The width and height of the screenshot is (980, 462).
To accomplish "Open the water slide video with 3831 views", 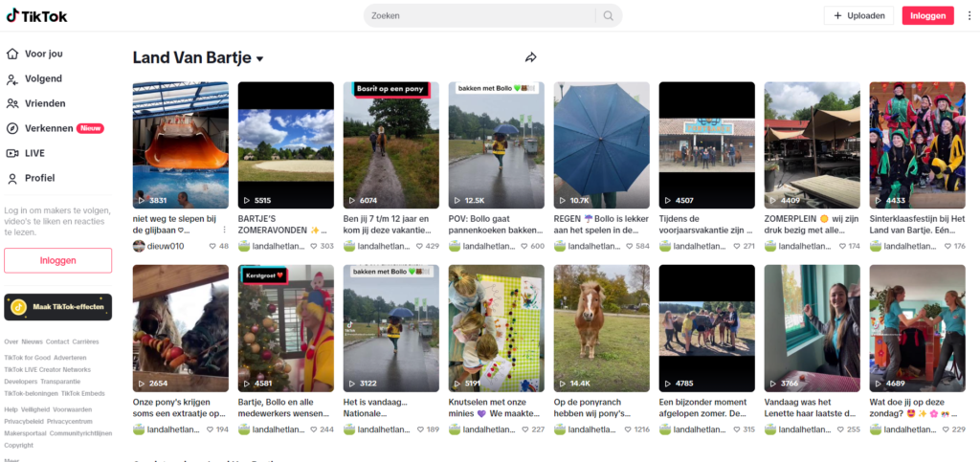I will point(181,144).
